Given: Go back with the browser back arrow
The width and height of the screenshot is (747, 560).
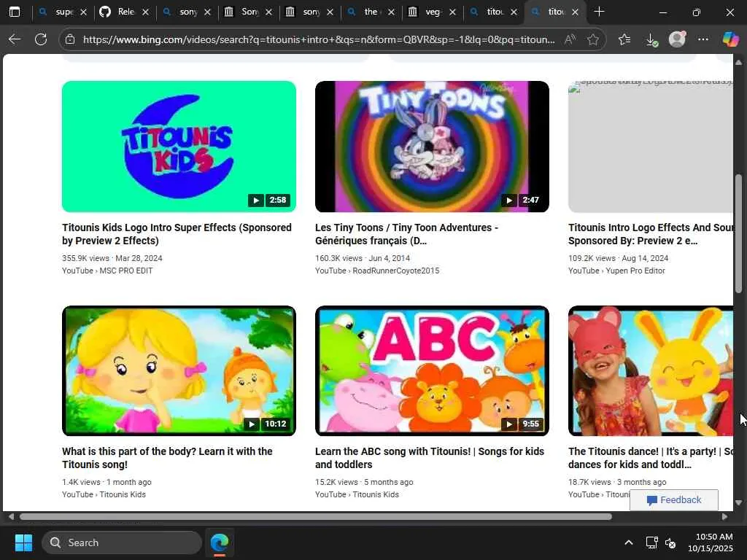Looking at the screenshot, I should pyautogui.click(x=15, y=39).
